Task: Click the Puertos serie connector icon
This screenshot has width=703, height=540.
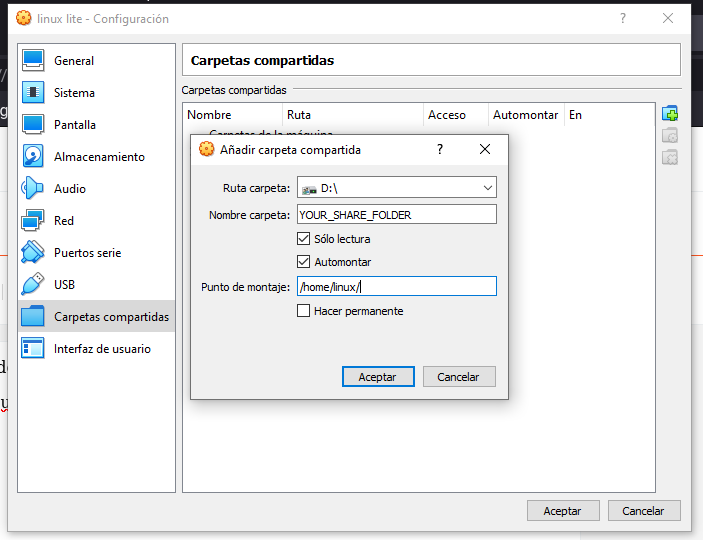Action: (x=33, y=253)
